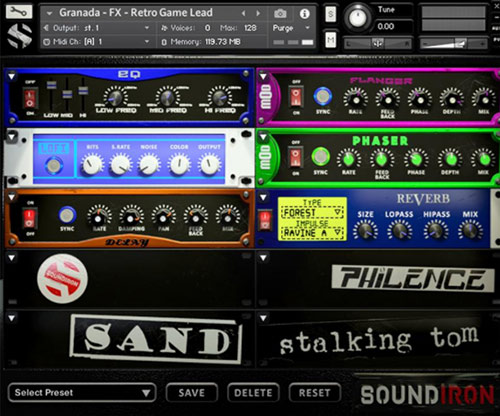Click the Soundiron S logo in header
Screen dimensions: 500x416
click(20, 36)
